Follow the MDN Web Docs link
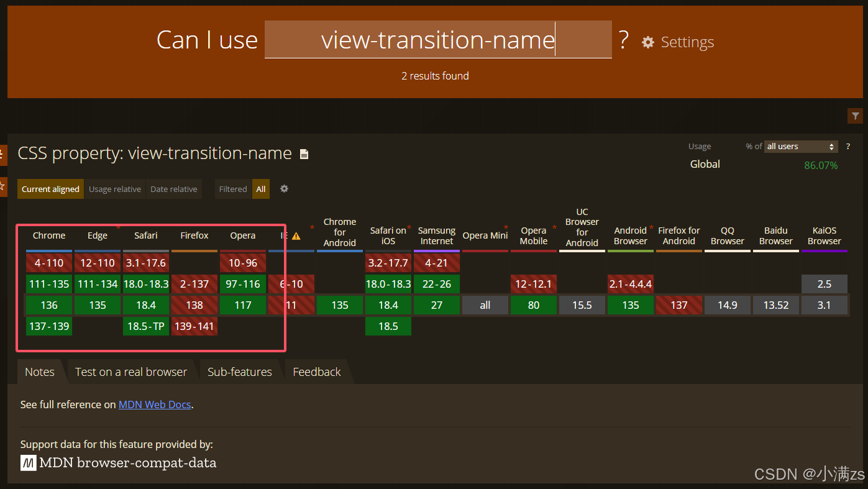 click(x=155, y=404)
